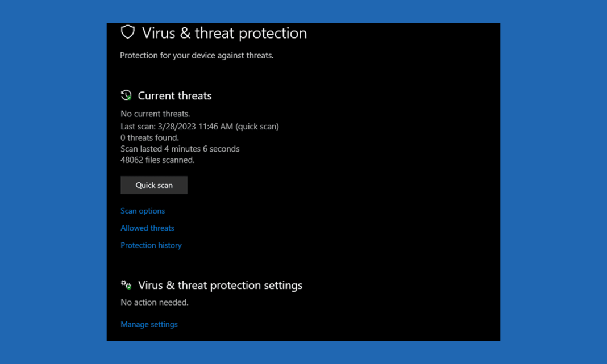
Task: Click the last scan timestamp line
Action: (199, 126)
